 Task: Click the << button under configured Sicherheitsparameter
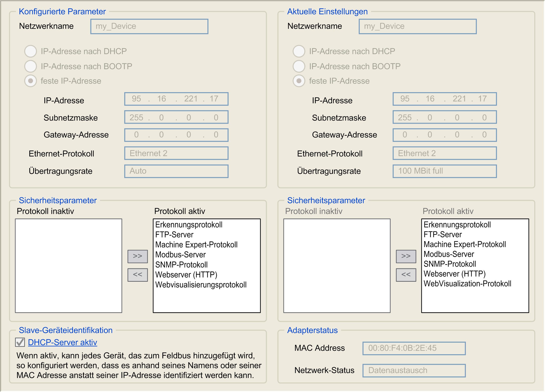[137, 275]
